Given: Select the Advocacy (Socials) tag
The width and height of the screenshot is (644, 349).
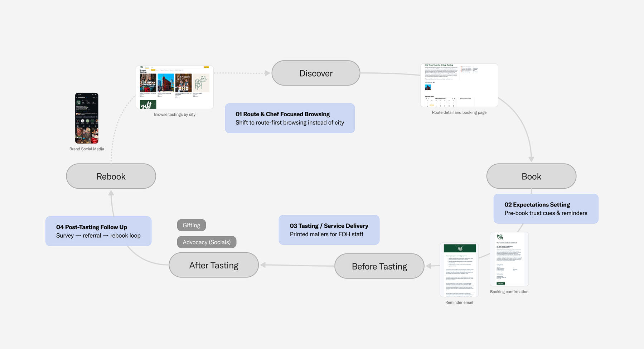Looking at the screenshot, I should coord(207,242).
